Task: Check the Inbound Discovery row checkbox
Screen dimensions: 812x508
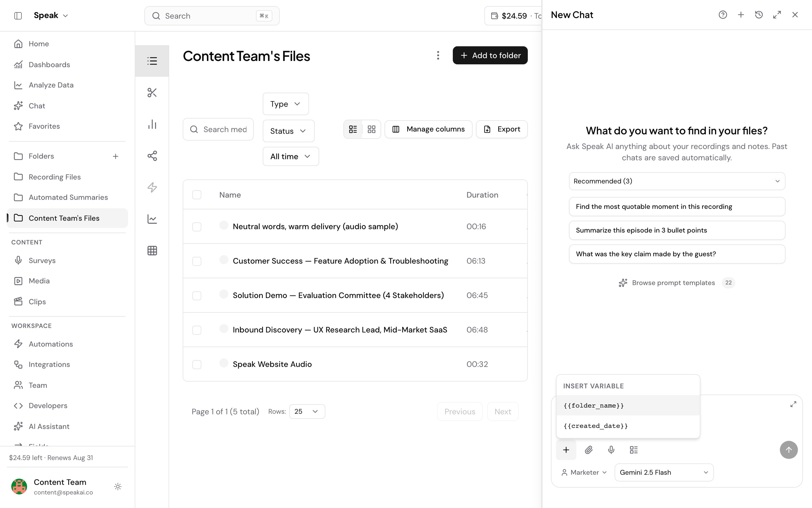Action: 197,330
